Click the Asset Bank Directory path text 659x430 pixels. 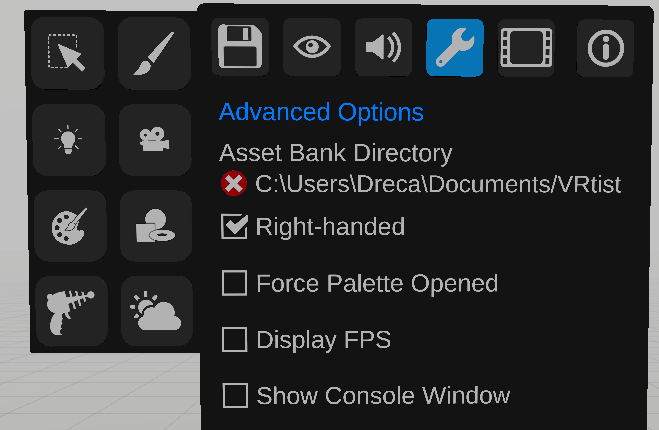point(438,184)
